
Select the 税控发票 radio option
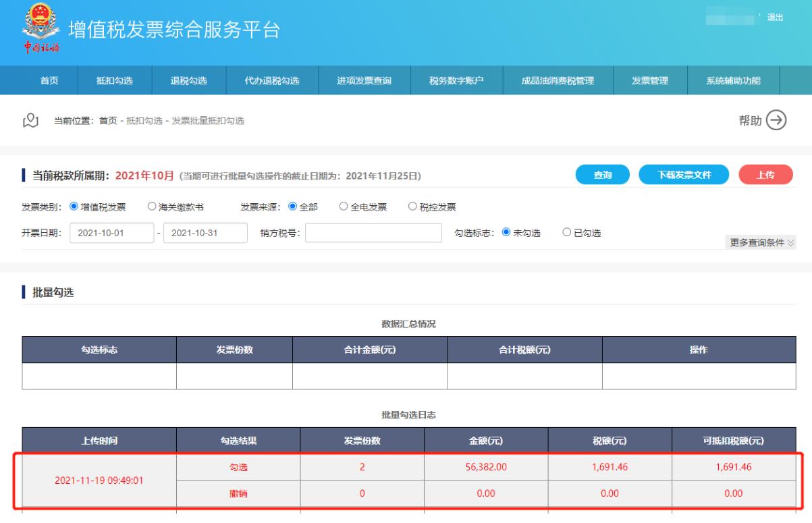[x=414, y=207]
